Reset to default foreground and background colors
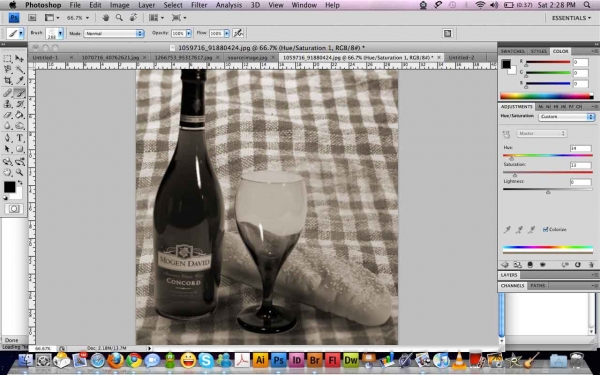This screenshot has width=600, height=375. 5,198
